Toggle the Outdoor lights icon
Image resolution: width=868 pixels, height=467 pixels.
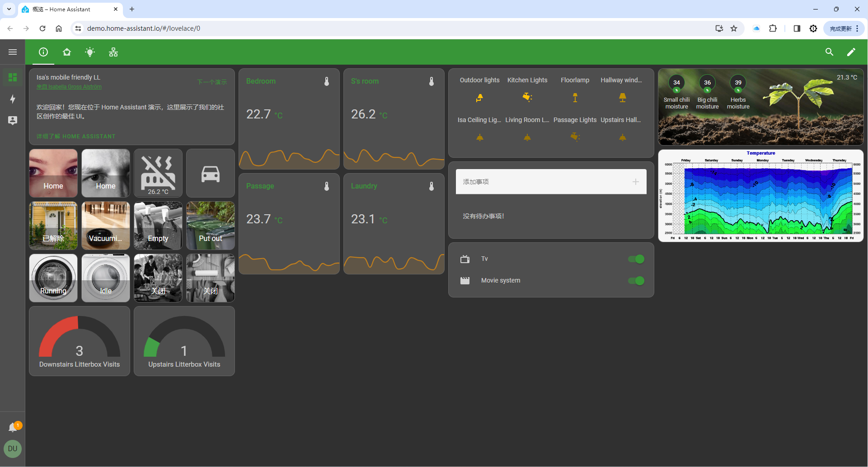pos(480,97)
